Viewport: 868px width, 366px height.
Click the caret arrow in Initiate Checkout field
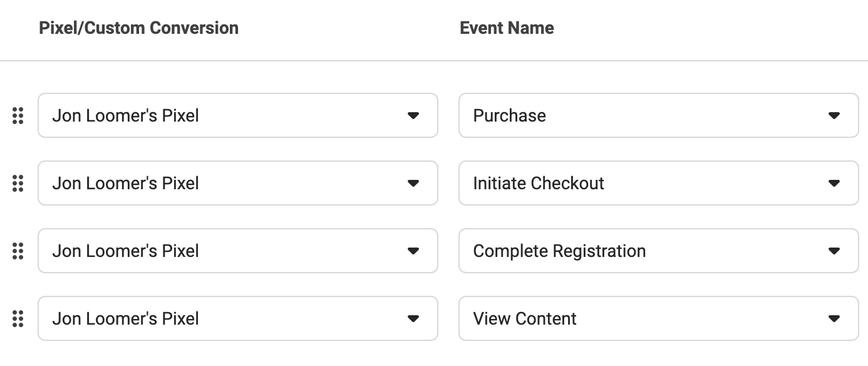[x=834, y=183]
